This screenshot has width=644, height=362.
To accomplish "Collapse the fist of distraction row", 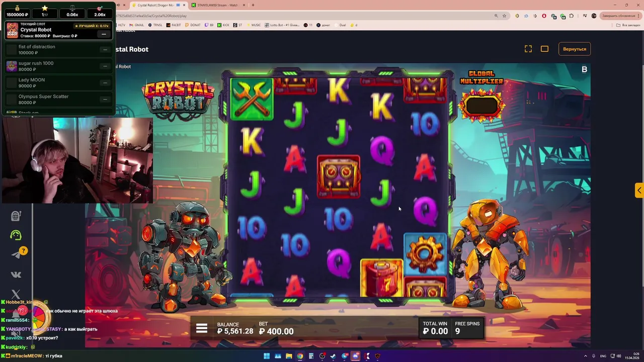I will [105, 50].
